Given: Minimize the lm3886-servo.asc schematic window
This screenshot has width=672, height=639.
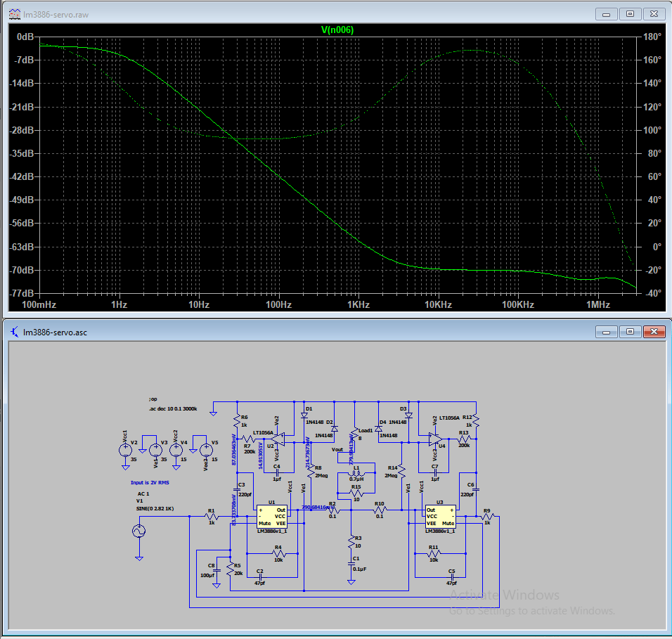Looking at the screenshot, I should tap(607, 332).
